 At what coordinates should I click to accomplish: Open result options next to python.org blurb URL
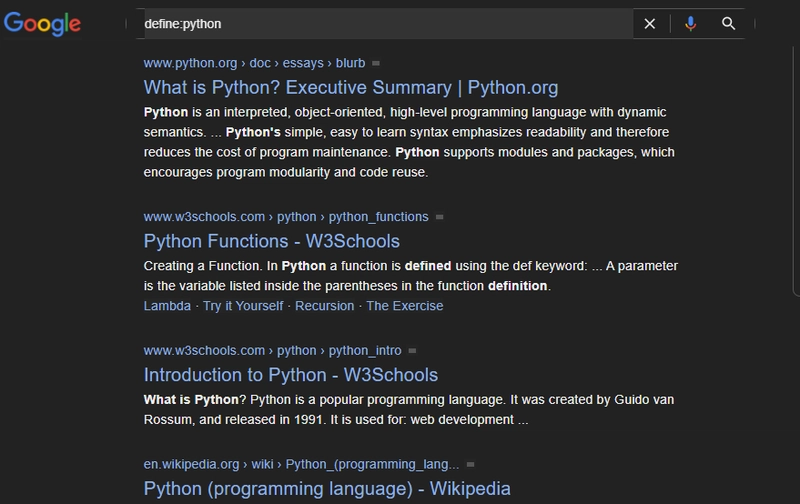(x=376, y=63)
